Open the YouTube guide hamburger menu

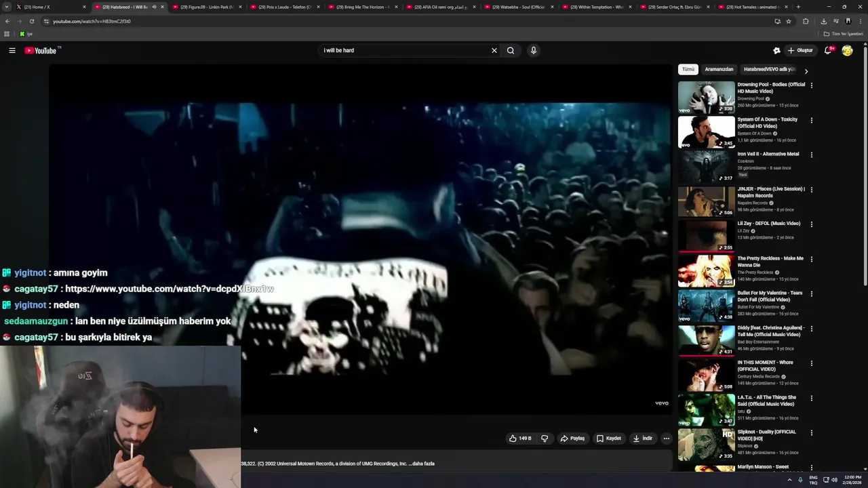[x=12, y=50]
